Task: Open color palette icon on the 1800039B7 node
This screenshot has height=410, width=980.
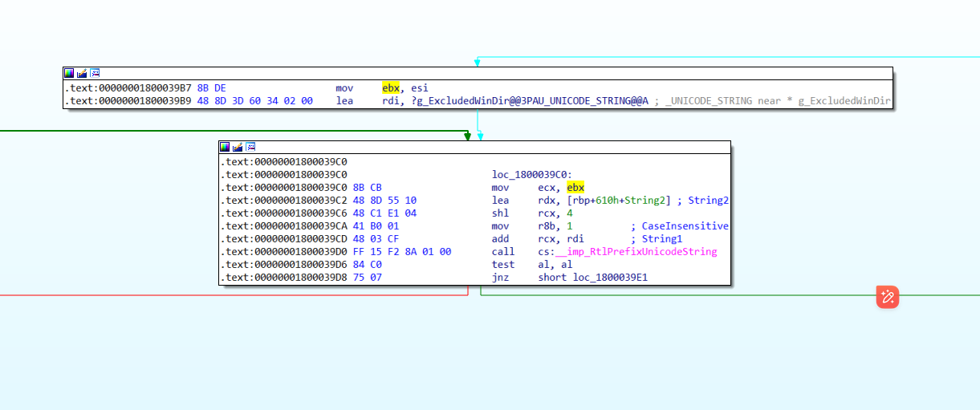Action: point(69,73)
